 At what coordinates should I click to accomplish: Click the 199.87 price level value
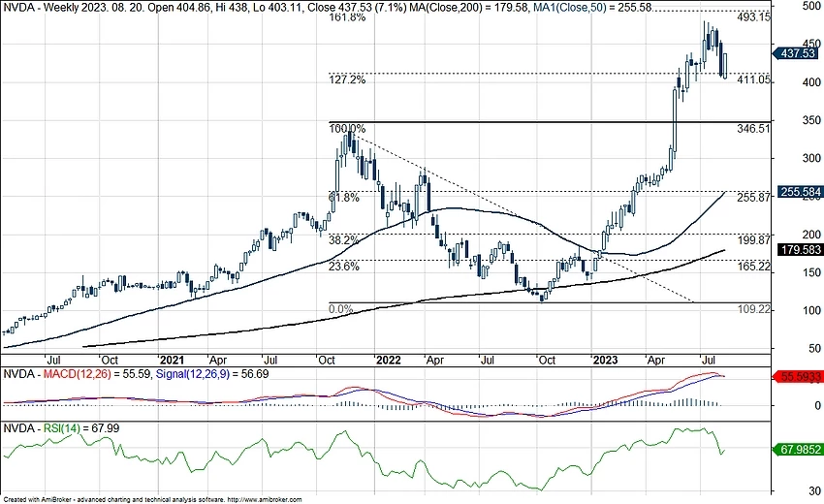coord(754,240)
